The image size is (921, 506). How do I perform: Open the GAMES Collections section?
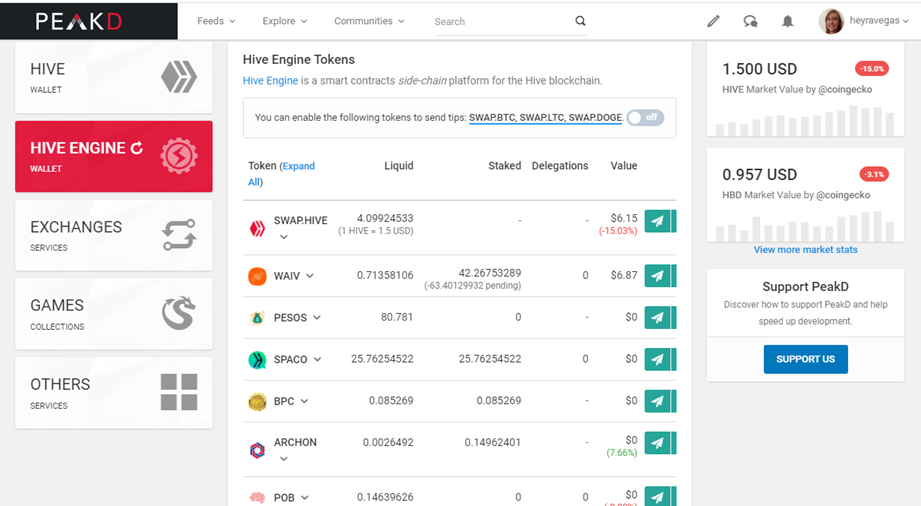tap(114, 314)
